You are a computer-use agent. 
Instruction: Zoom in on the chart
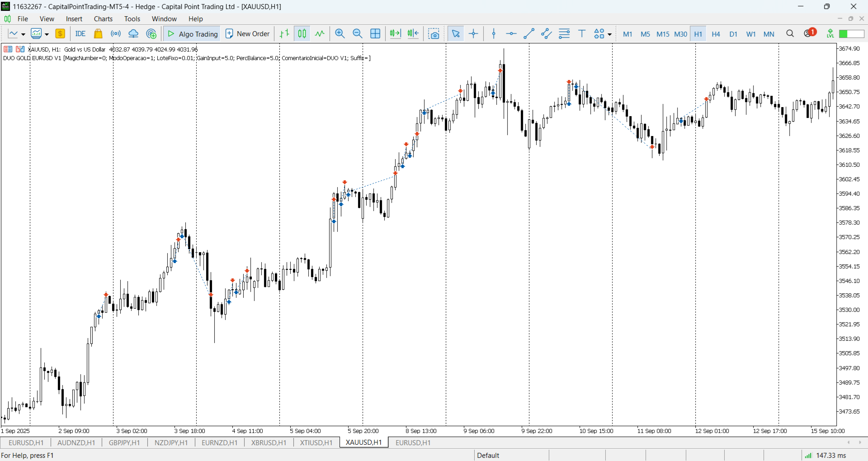tap(340, 34)
